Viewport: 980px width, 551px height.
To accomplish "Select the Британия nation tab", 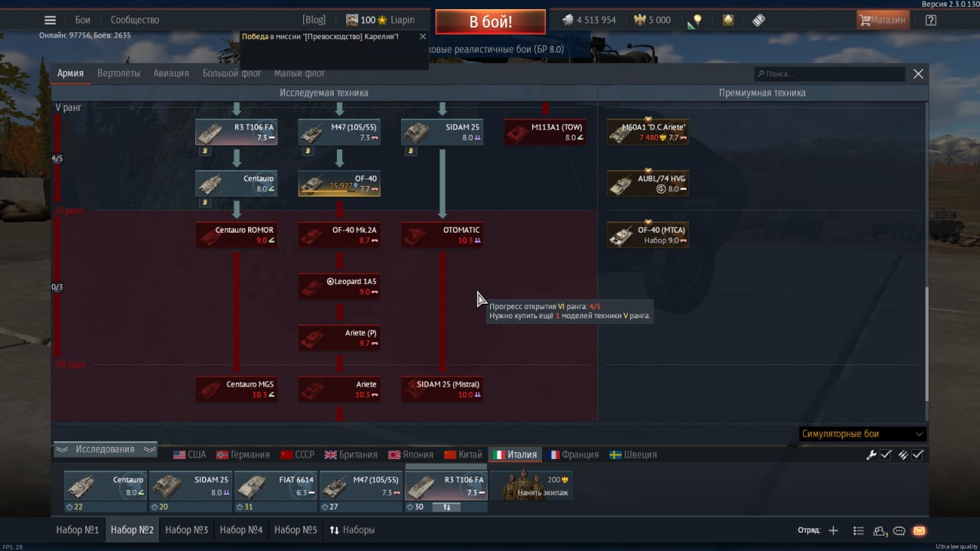I will coord(351,455).
